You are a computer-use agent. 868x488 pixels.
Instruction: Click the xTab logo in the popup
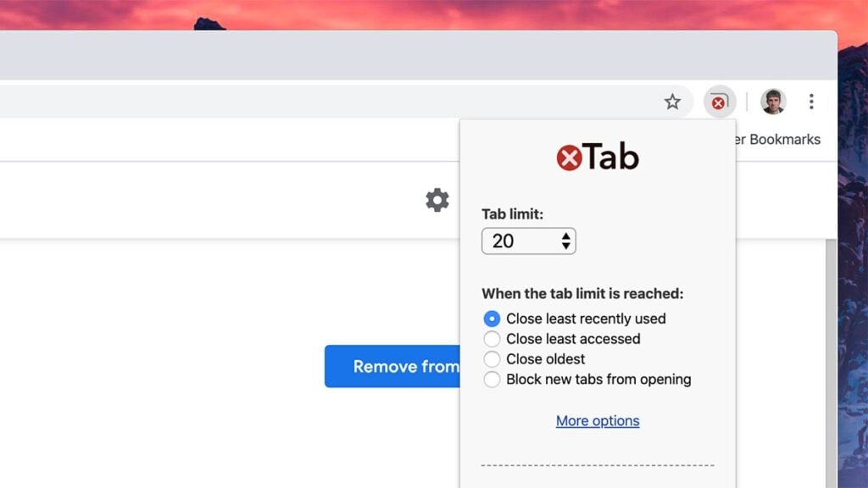[598, 156]
